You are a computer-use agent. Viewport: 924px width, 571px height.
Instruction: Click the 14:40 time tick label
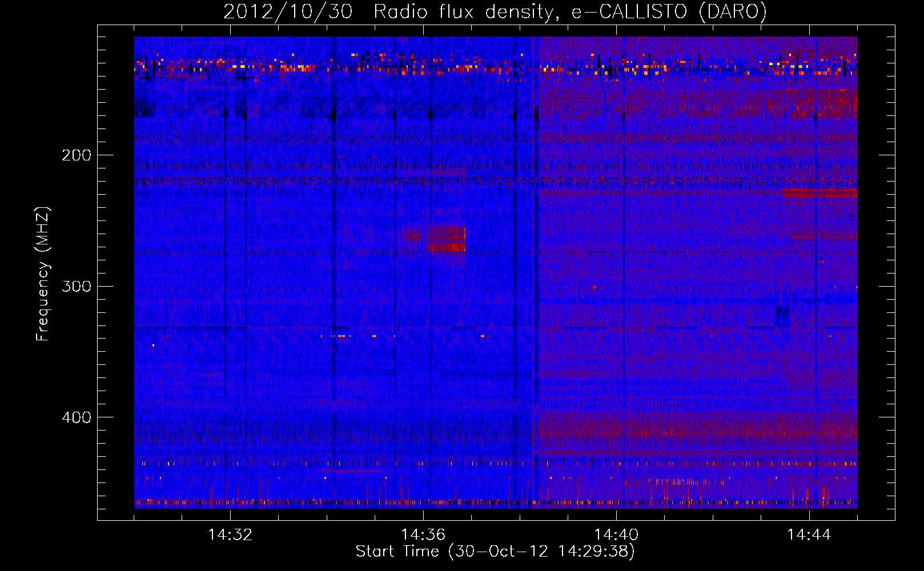tap(616, 535)
